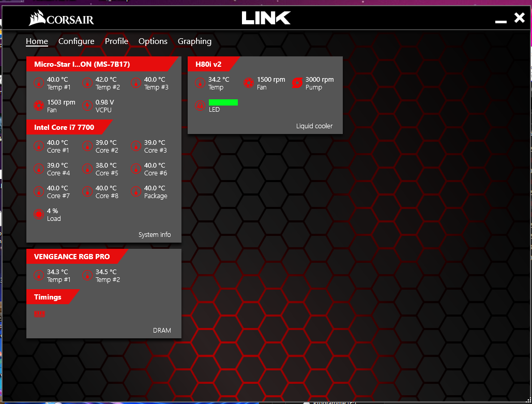Minimize the Corsair Link window
The height and width of the screenshot is (404, 532).
(501, 21)
